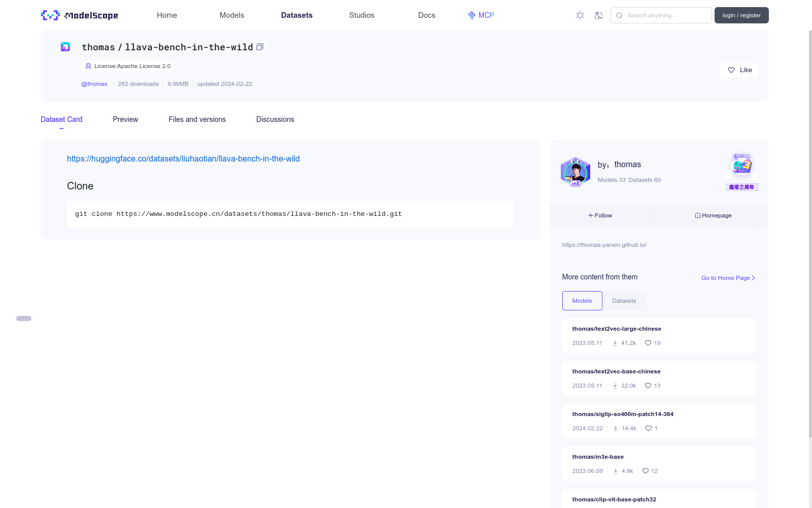Click download icon for m3e-base

616,471
